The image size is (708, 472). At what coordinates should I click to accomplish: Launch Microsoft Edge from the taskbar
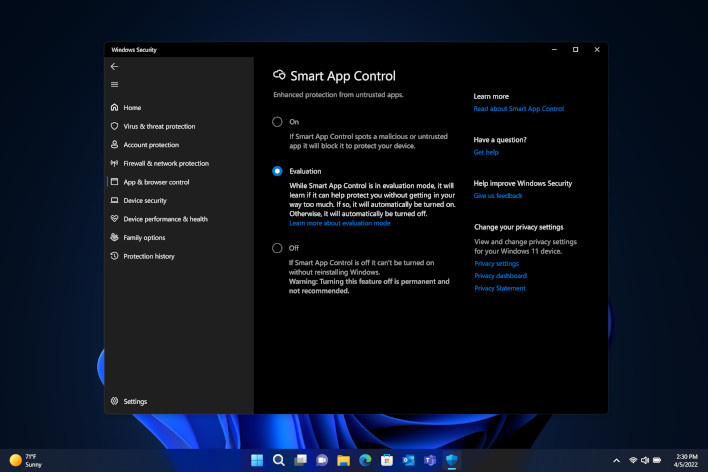[x=365, y=460]
